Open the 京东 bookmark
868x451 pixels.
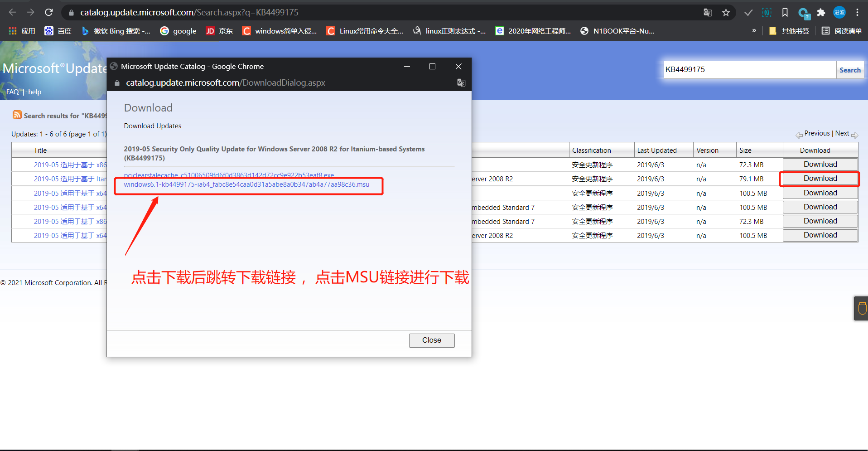[219, 31]
